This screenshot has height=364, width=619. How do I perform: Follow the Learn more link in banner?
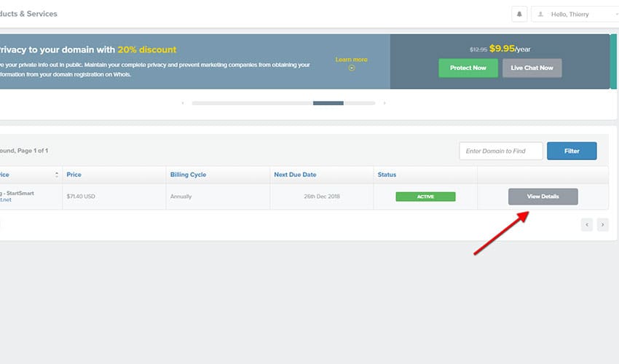351,60
